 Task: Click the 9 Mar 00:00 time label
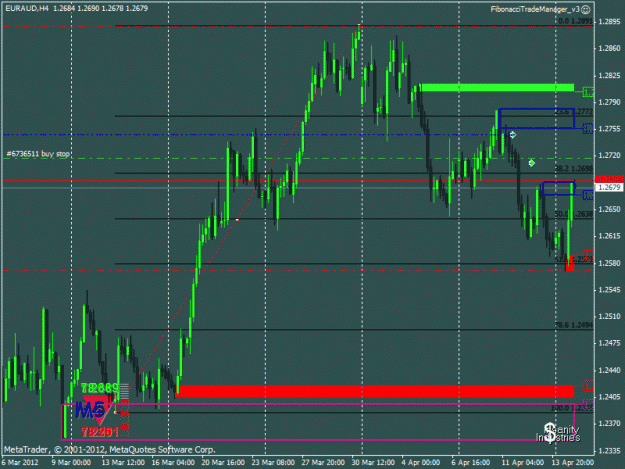(71, 462)
